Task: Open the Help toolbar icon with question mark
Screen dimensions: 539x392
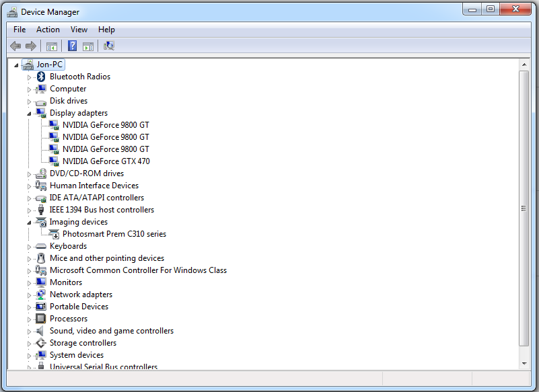Action: tap(72, 46)
